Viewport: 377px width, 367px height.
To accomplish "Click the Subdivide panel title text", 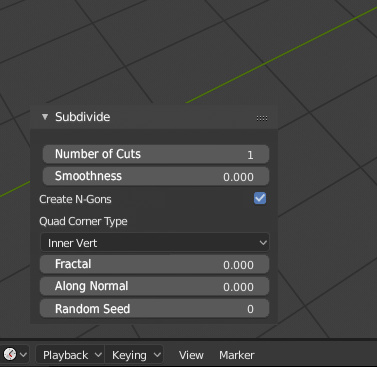I will (83, 117).
